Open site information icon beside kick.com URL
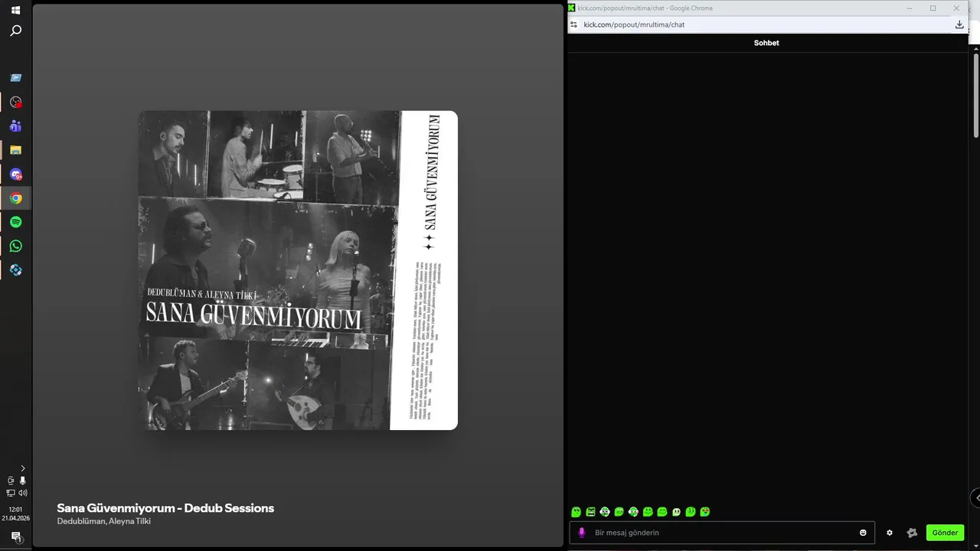This screenshot has height=551, width=980. (574, 24)
